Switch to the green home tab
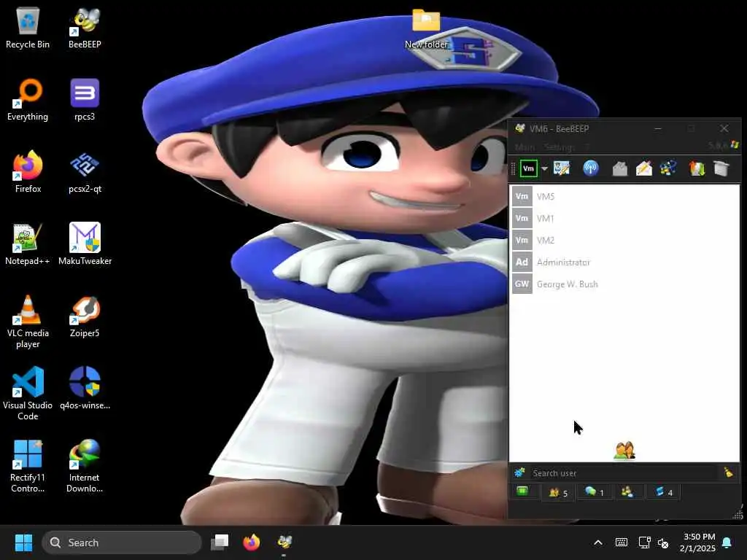Viewport: 747px width, 560px height. click(x=522, y=491)
